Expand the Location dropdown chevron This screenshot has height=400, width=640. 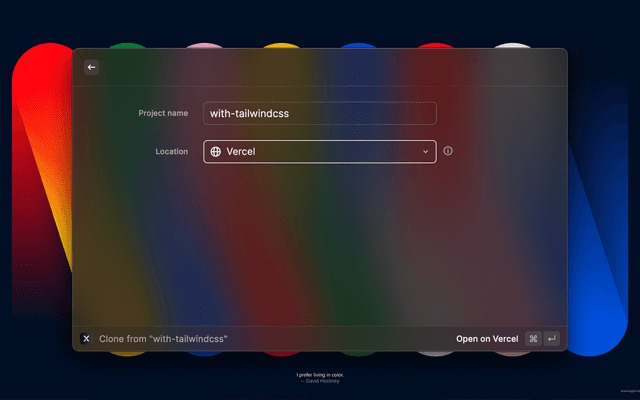425,152
